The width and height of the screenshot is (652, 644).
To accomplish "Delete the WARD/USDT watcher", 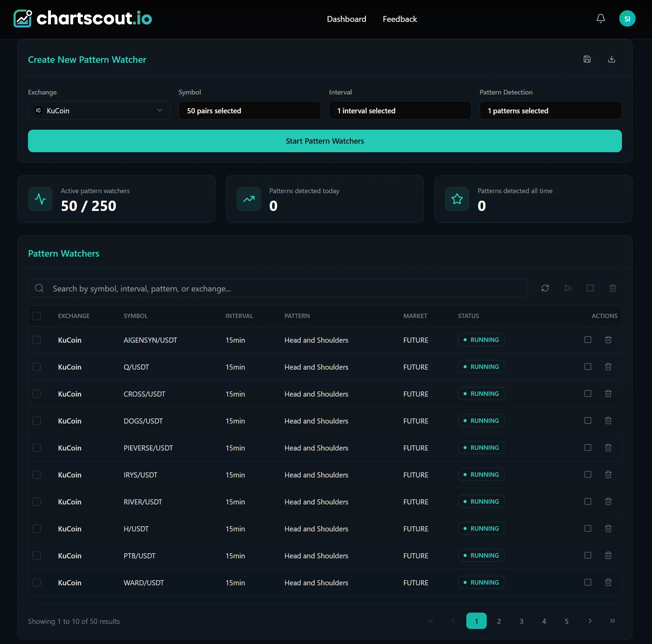I will 608,582.
